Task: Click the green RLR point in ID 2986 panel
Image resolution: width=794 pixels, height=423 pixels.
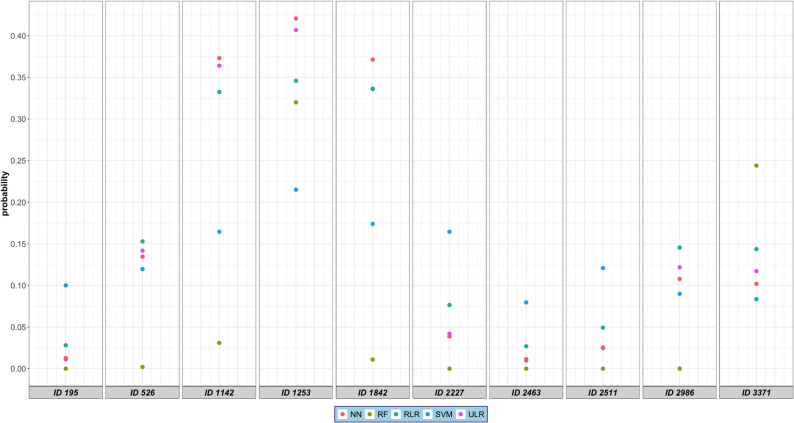Action: (x=680, y=248)
